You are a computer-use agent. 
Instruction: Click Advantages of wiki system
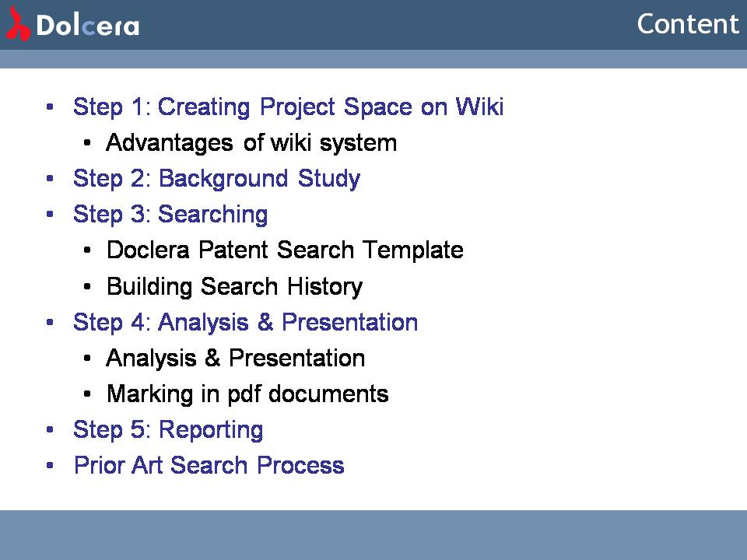251,143
